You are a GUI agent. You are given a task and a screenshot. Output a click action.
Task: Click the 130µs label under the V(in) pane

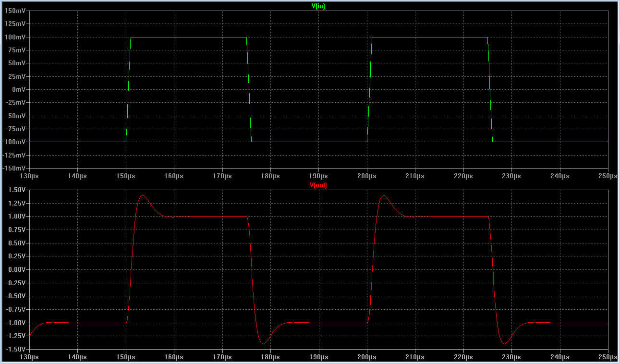30,176
